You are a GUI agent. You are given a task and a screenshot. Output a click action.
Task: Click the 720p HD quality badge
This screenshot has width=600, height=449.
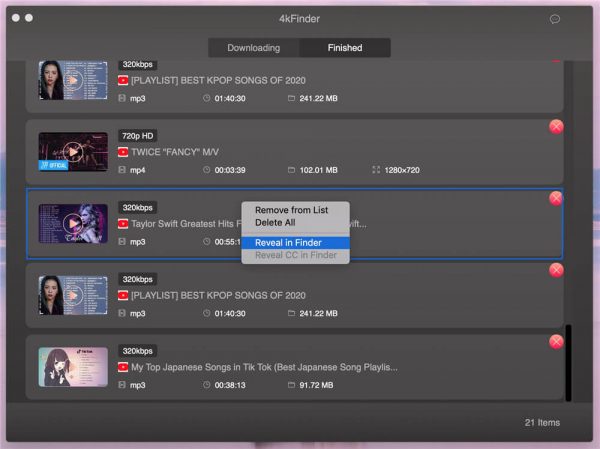pyautogui.click(x=138, y=136)
